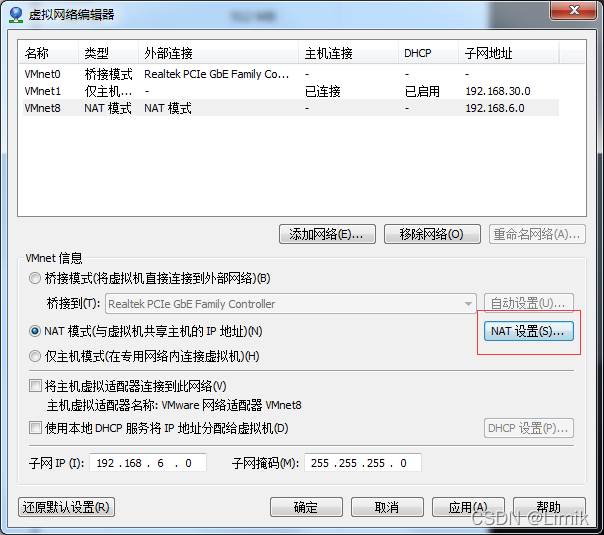The width and height of the screenshot is (604, 535).
Task: Select the VMnet0 row
Action: click(x=291, y=74)
